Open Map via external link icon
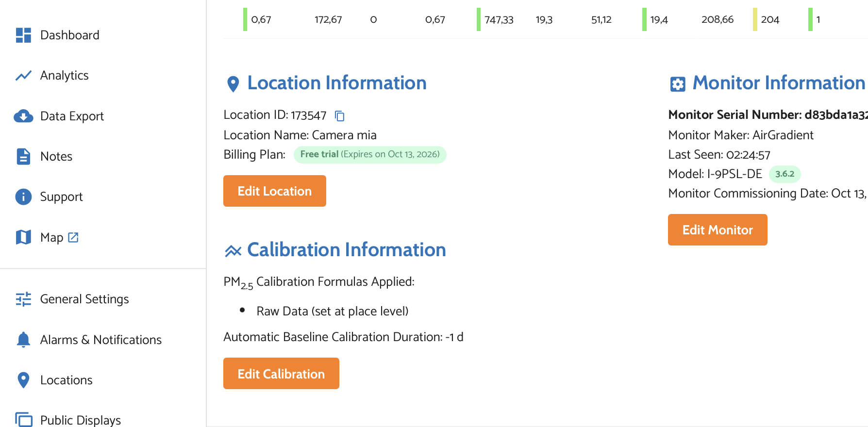The height and width of the screenshot is (427, 868). [x=73, y=237]
